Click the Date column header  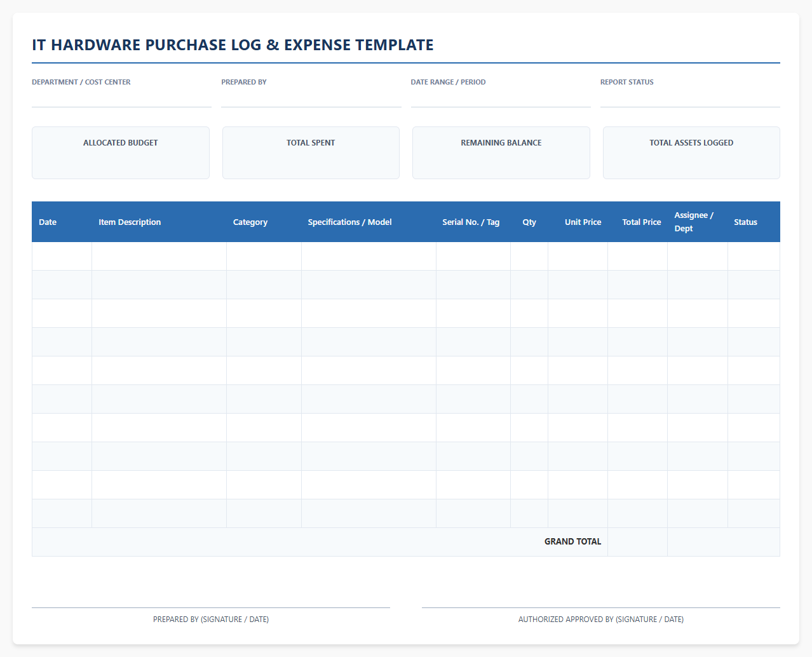pyautogui.click(x=62, y=222)
